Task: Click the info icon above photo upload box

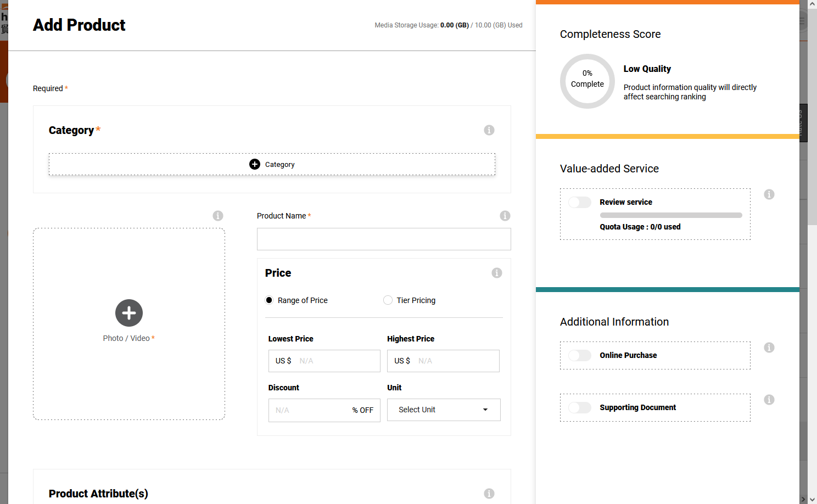Action: [x=218, y=216]
